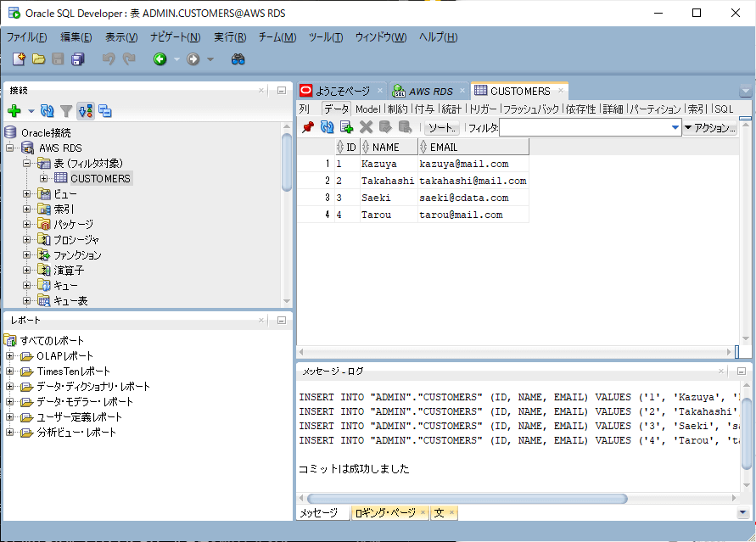Switch to the 制約 tab
The image size is (756, 542).
pos(397,109)
